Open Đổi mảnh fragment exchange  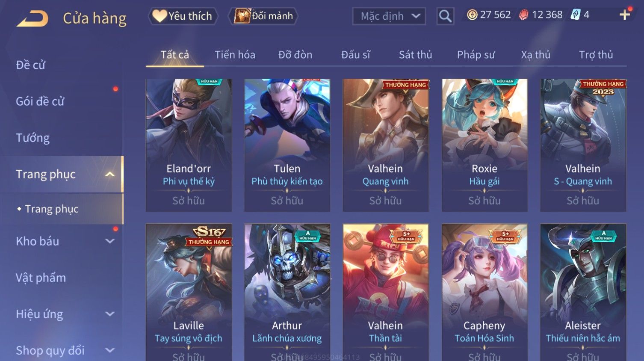pos(263,16)
